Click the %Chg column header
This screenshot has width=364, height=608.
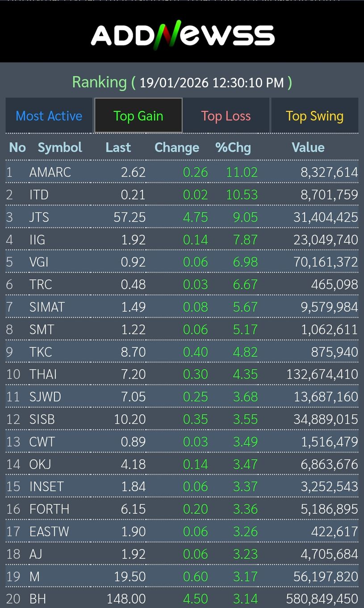(233, 148)
